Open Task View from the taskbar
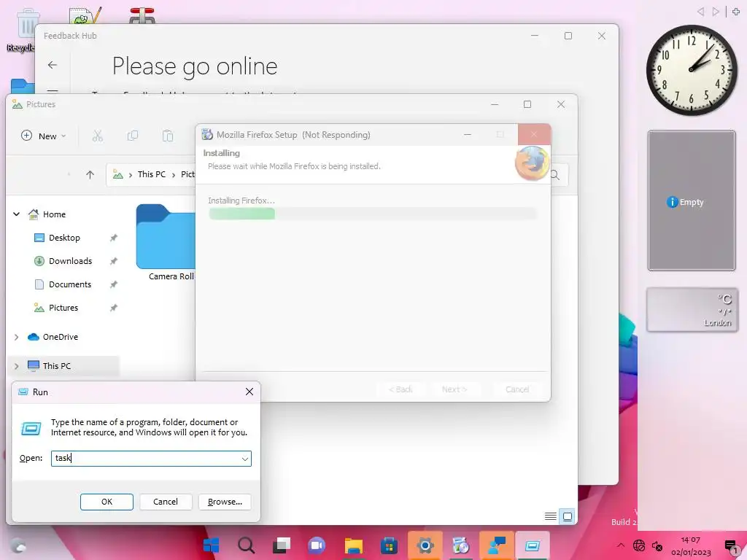747x560 pixels. [282, 545]
